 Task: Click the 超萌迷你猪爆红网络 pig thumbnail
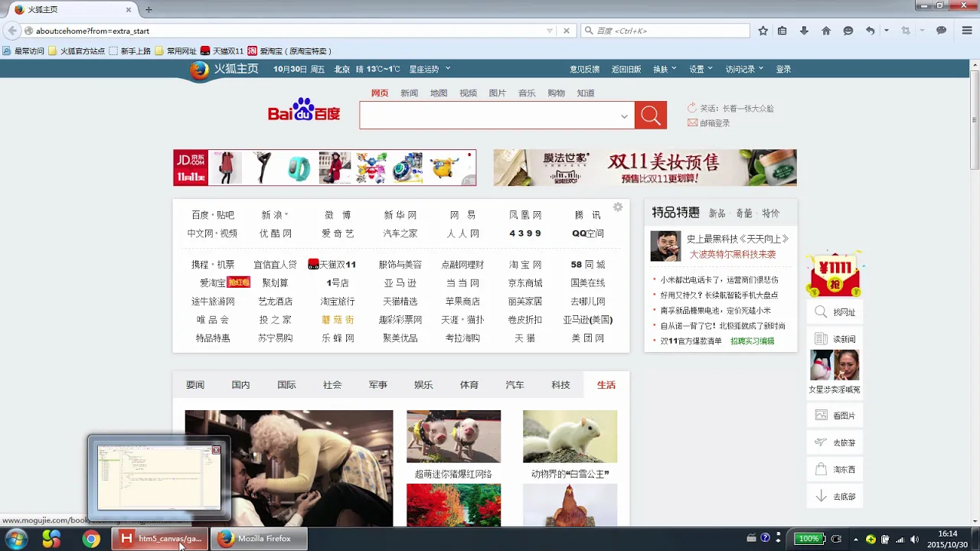click(453, 436)
